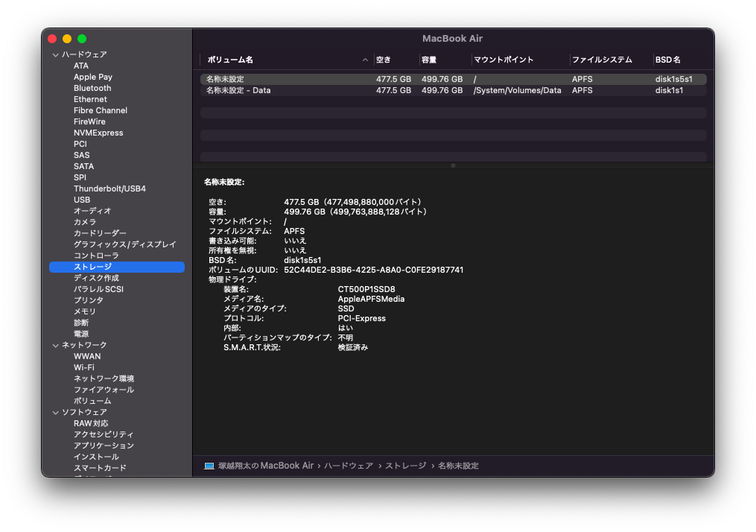Select the highlighted ストレージ item

pos(117,267)
